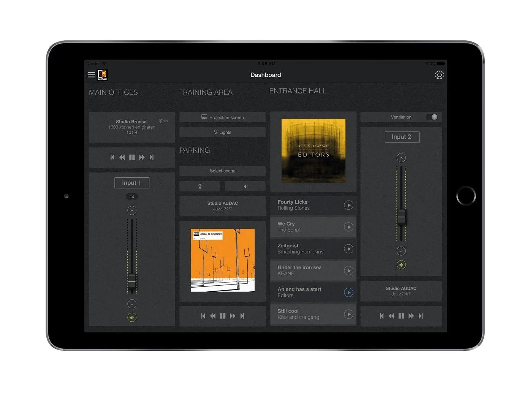Tap the -4 volume level badge
The width and height of the screenshot is (532, 400).
(x=132, y=196)
